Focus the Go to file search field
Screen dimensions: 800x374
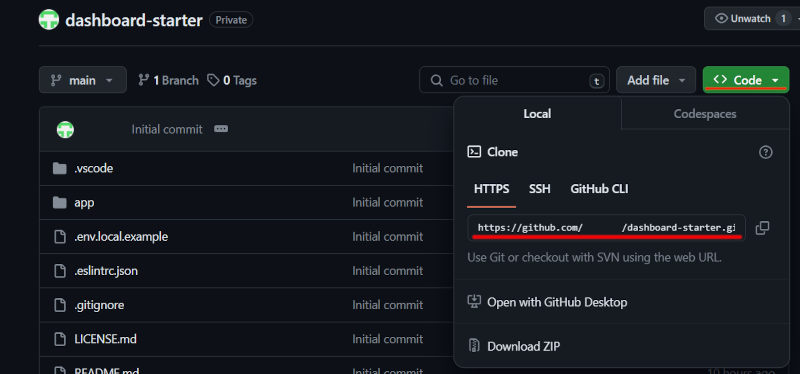pos(514,80)
